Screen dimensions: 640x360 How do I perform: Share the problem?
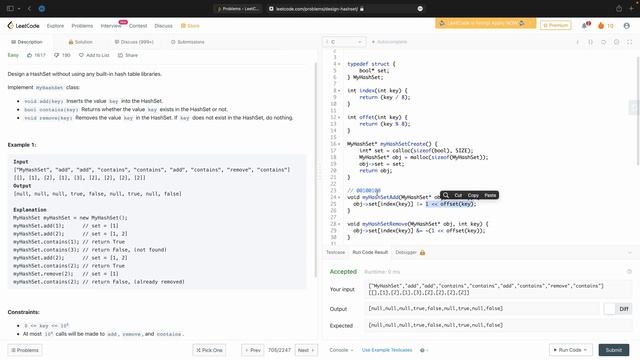(128, 55)
